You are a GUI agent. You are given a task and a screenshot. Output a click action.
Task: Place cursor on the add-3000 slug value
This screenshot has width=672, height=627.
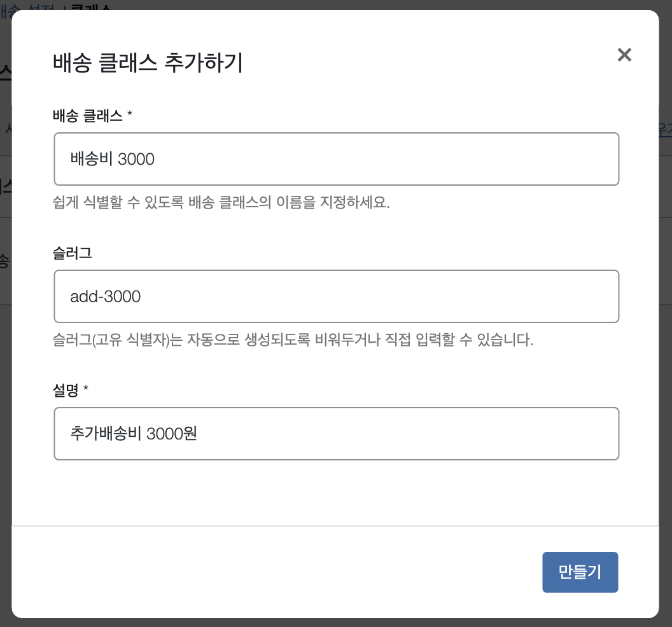(x=106, y=296)
